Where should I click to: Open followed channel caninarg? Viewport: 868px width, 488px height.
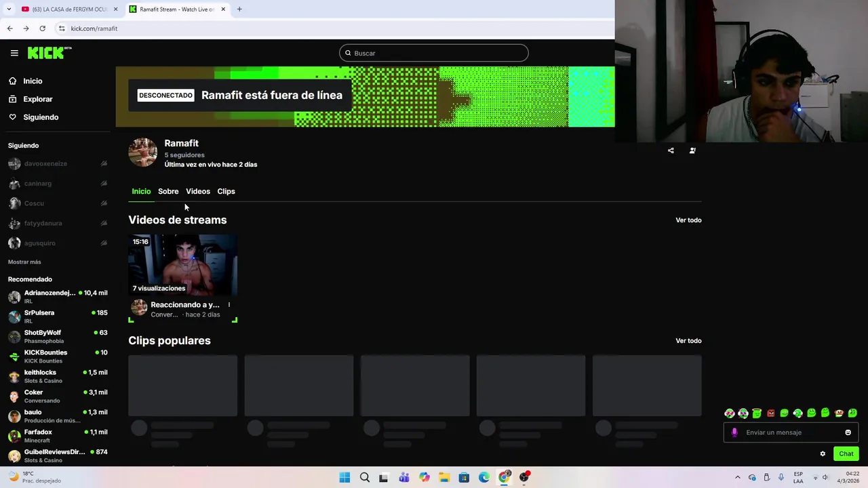pos(58,184)
